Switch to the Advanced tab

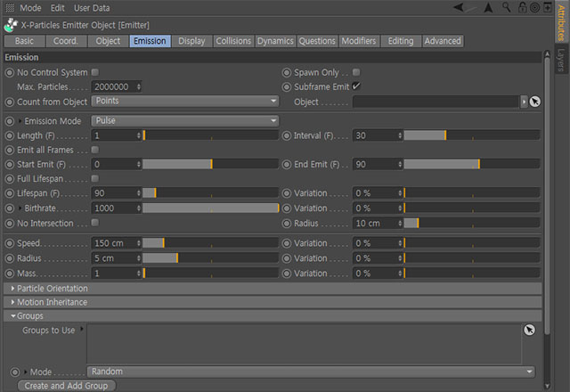(443, 41)
